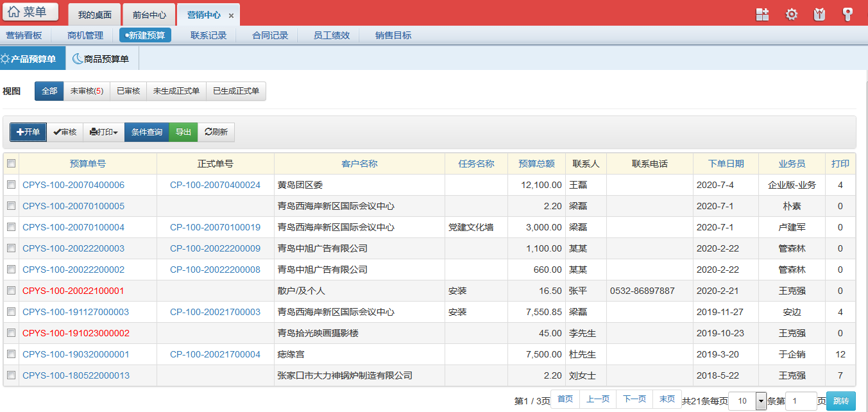This screenshot has width=868, height=412.
Task: Check the row CPYS-100-190320000001
Action: (x=11, y=354)
